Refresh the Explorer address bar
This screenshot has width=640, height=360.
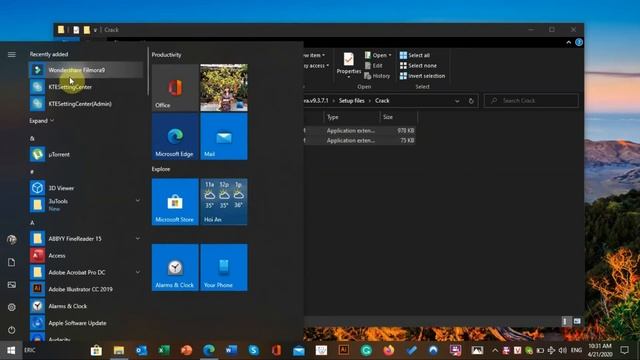click(471, 101)
